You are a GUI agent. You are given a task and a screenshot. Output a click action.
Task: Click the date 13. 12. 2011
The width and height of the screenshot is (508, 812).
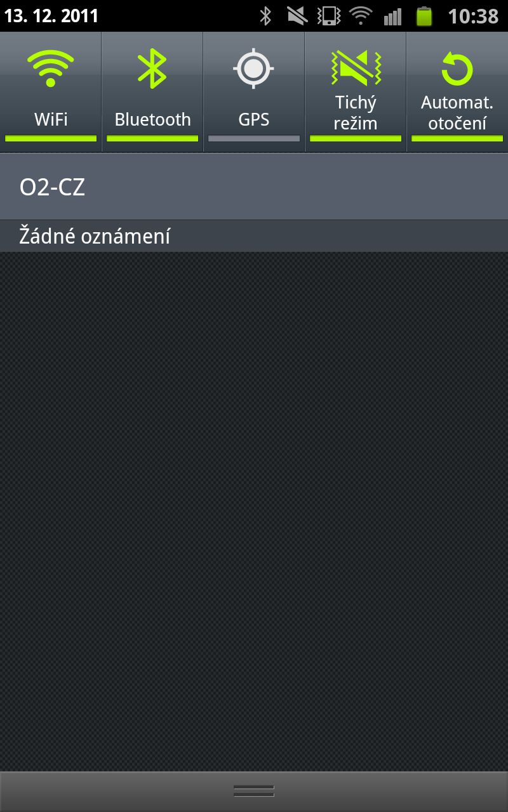(51, 16)
